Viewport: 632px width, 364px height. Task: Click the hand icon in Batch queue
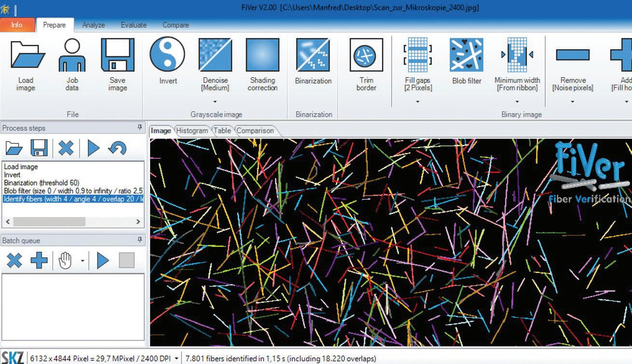[x=65, y=260]
